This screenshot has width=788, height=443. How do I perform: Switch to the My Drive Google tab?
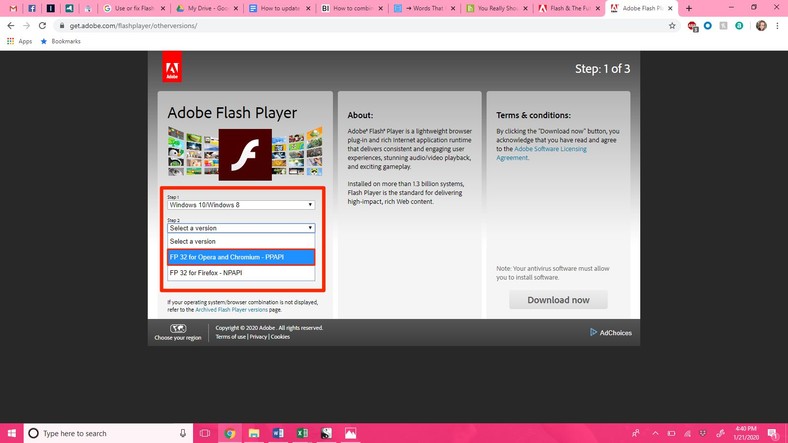pyautogui.click(x=208, y=8)
